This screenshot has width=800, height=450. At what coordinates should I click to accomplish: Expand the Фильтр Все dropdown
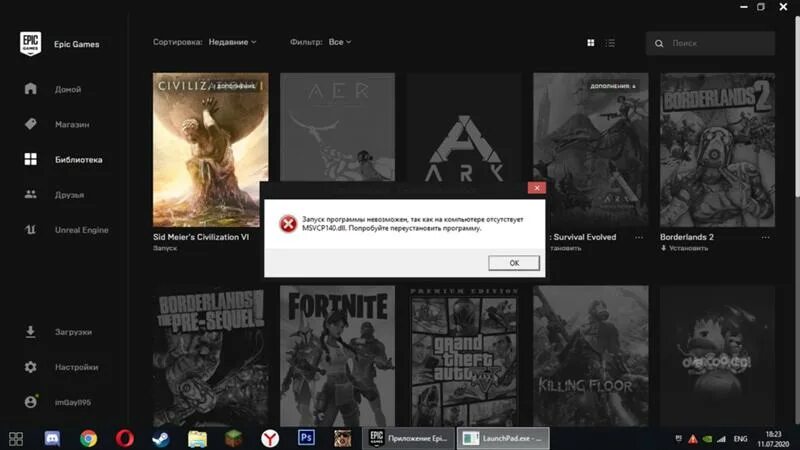pyautogui.click(x=340, y=42)
